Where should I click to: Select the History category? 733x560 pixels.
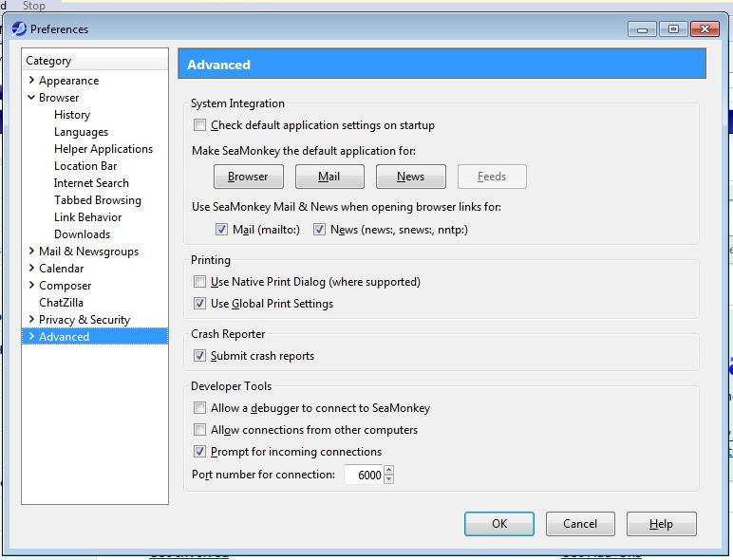[x=72, y=115]
